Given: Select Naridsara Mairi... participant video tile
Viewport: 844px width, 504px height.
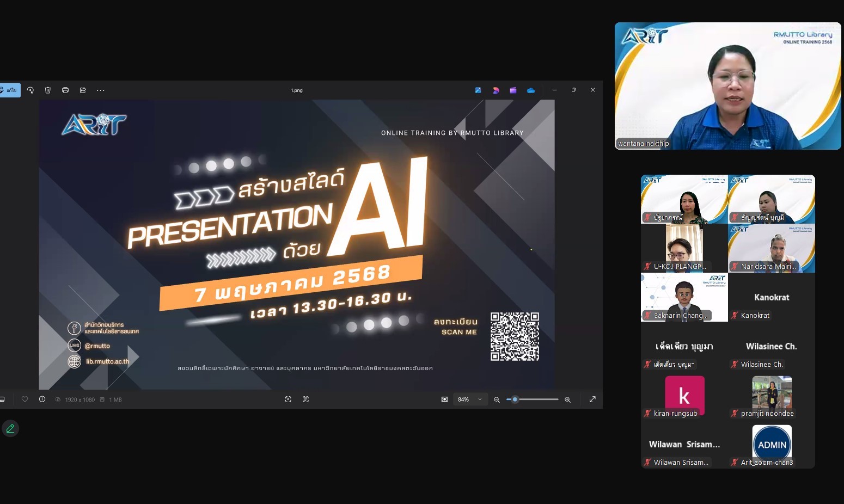Looking at the screenshot, I should coord(772,248).
